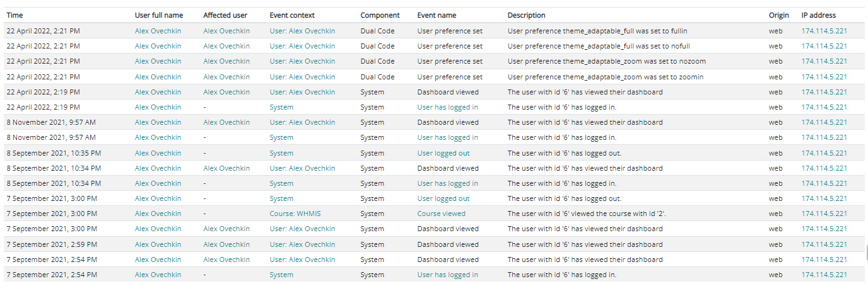Click User has logged in at 7 September 2:54 PM
The image size is (868, 291).
447,275
